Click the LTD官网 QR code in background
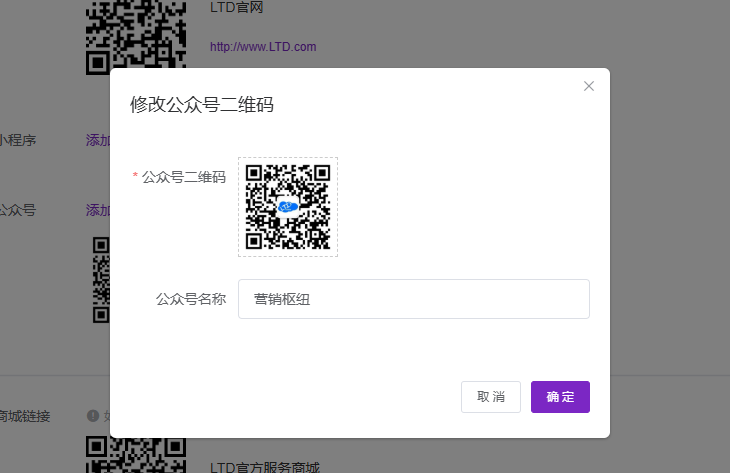Screen dimensions: 730x473 (136, 37)
